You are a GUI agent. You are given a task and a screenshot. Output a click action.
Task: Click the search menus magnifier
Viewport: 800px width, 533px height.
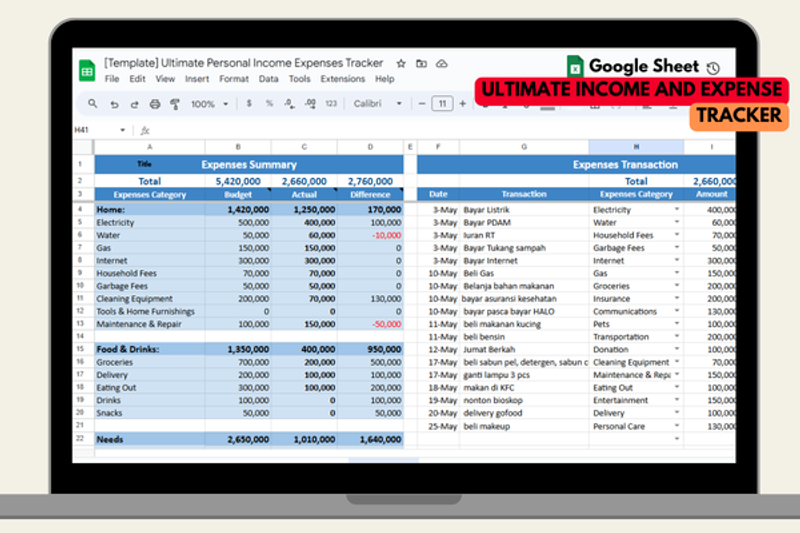coord(92,104)
